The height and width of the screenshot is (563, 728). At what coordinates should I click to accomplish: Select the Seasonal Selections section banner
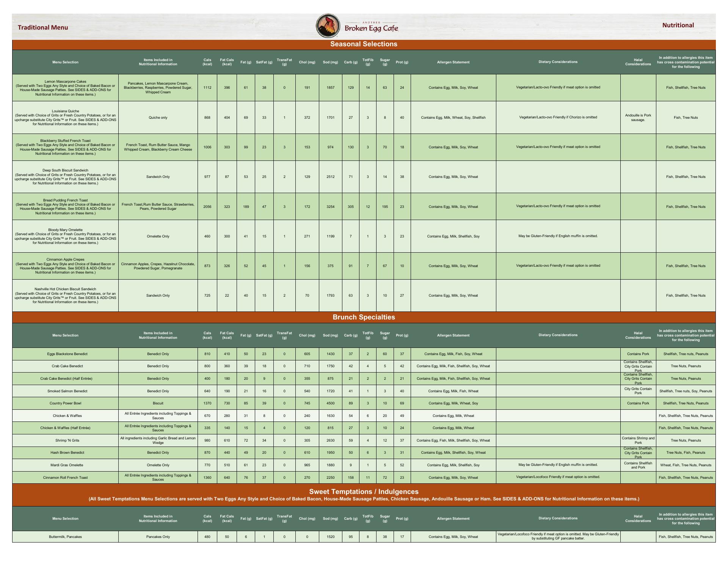364,44
